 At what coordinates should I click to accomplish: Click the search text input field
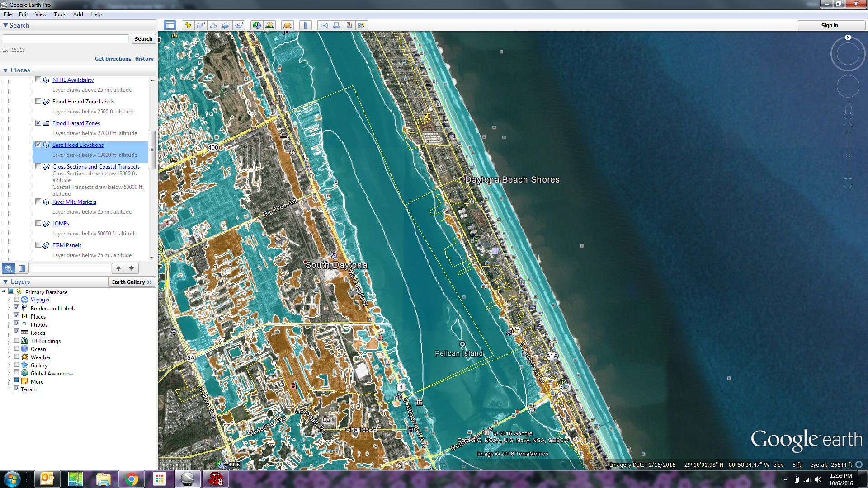[66, 39]
